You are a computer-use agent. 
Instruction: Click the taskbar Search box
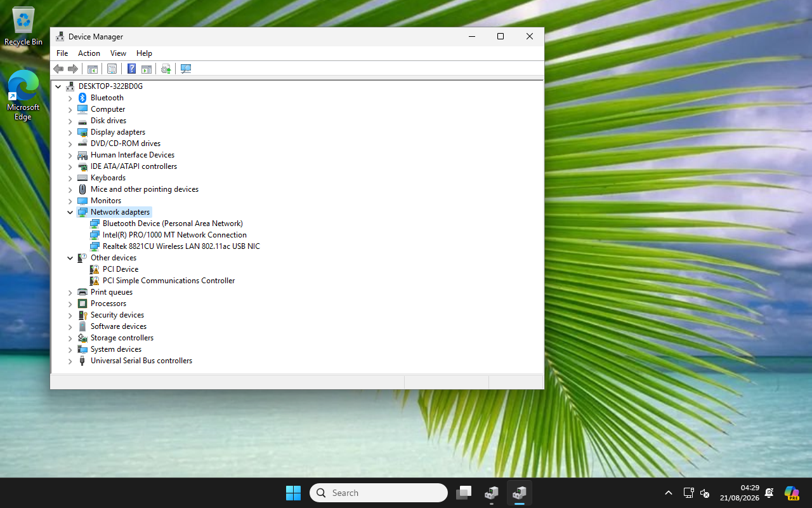tap(379, 493)
